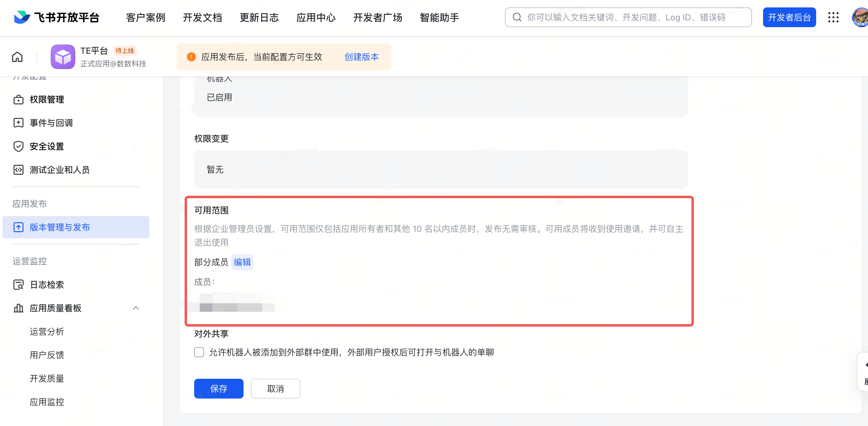This screenshot has width=868, height=426.
Task: Click the 开发者后台 button
Action: point(790,17)
